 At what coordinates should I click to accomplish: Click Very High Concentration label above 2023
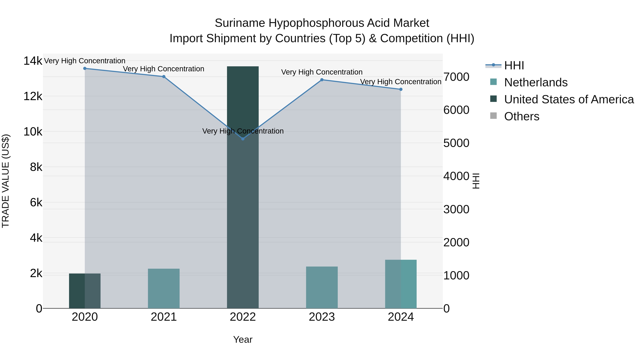point(322,72)
